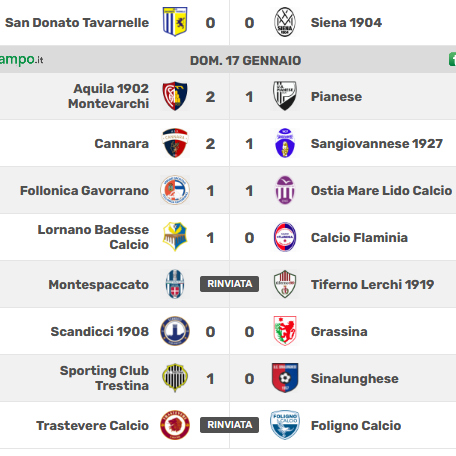Select the Cannara team badge
456x456 pixels.
[175, 143]
